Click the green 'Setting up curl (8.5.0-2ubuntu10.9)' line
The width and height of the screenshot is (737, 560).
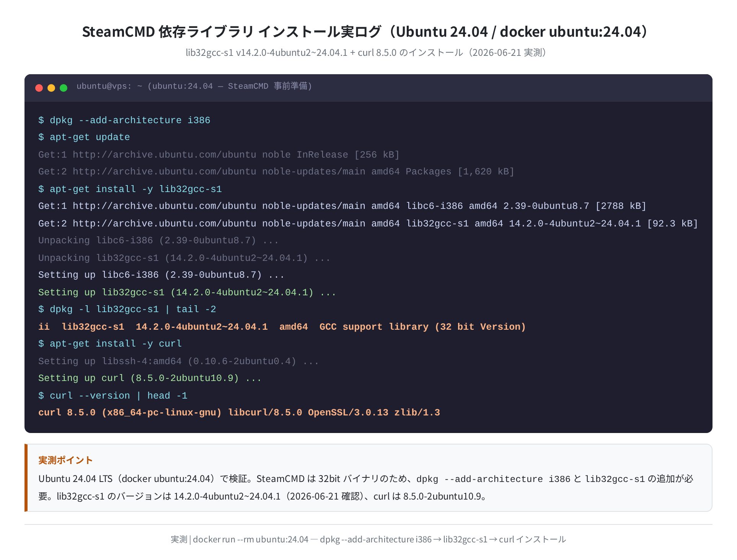point(150,378)
